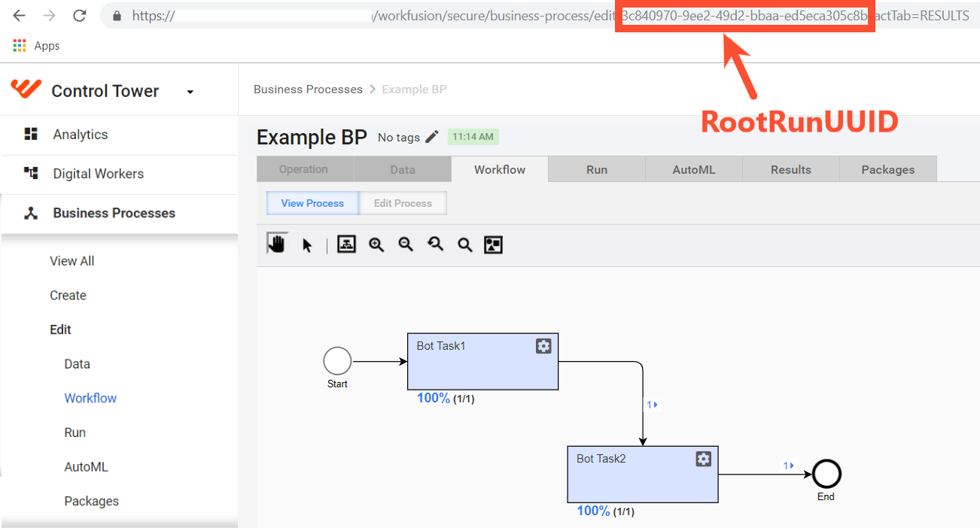Viewport: 980px width, 528px height.
Task: Click the 1 counter below Bot Task1 arrow
Action: (x=652, y=405)
